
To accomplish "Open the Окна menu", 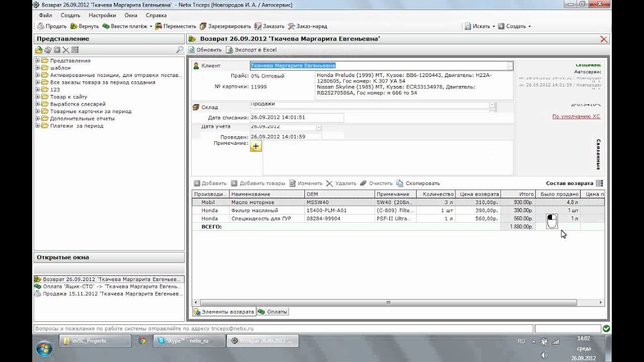I will [131, 16].
